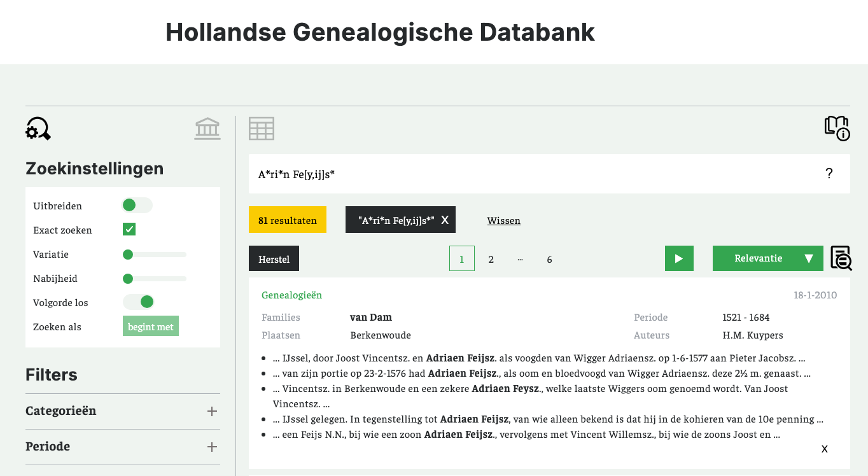Open the map info guide icon
This screenshot has width=868, height=476.
[837, 128]
